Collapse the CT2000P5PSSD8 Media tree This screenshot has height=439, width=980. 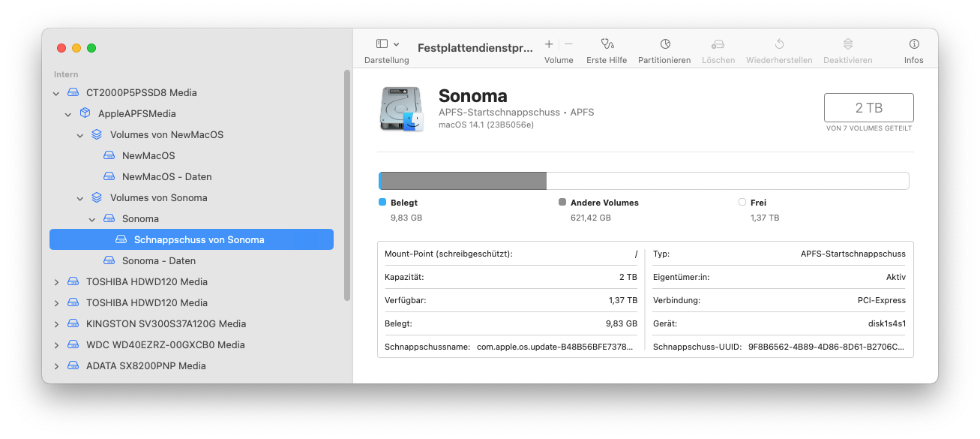click(56, 93)
